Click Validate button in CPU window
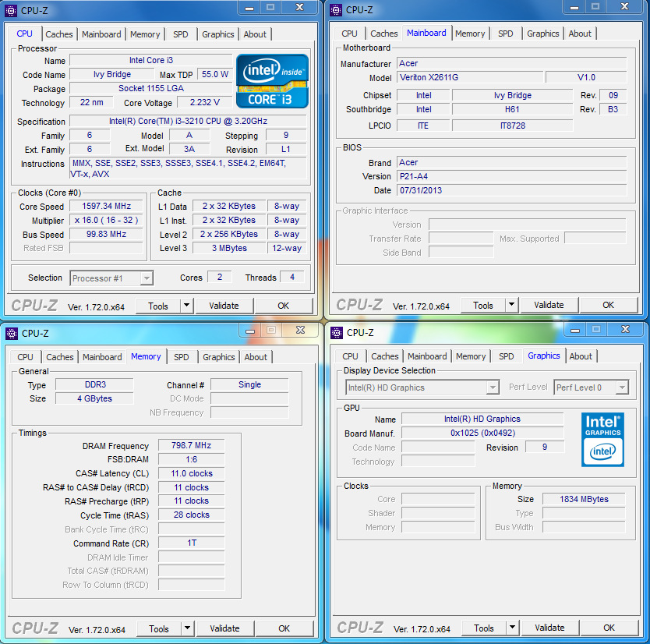 (224, 306)
